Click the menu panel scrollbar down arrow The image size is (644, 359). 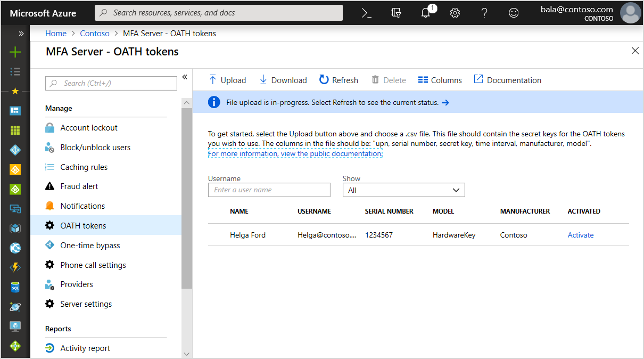(186, 354)
